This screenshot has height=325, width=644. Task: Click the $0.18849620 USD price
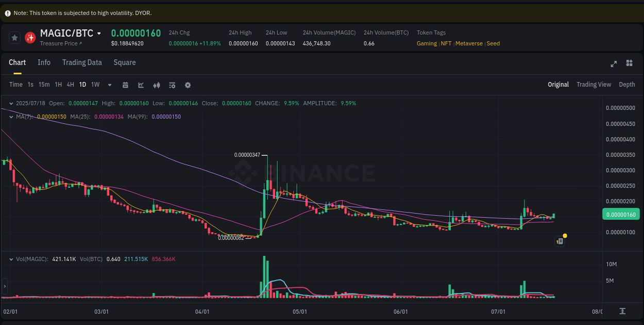tap(127, 43)
